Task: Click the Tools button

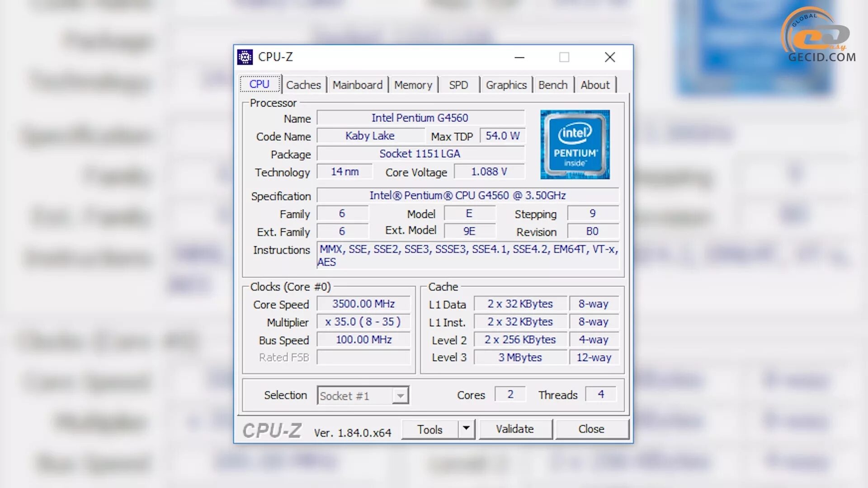Action: (x=429, y=429)
